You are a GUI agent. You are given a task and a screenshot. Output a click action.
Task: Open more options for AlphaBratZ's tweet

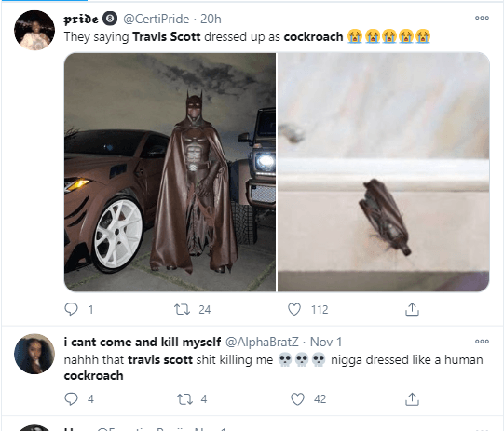pos(482,342)
